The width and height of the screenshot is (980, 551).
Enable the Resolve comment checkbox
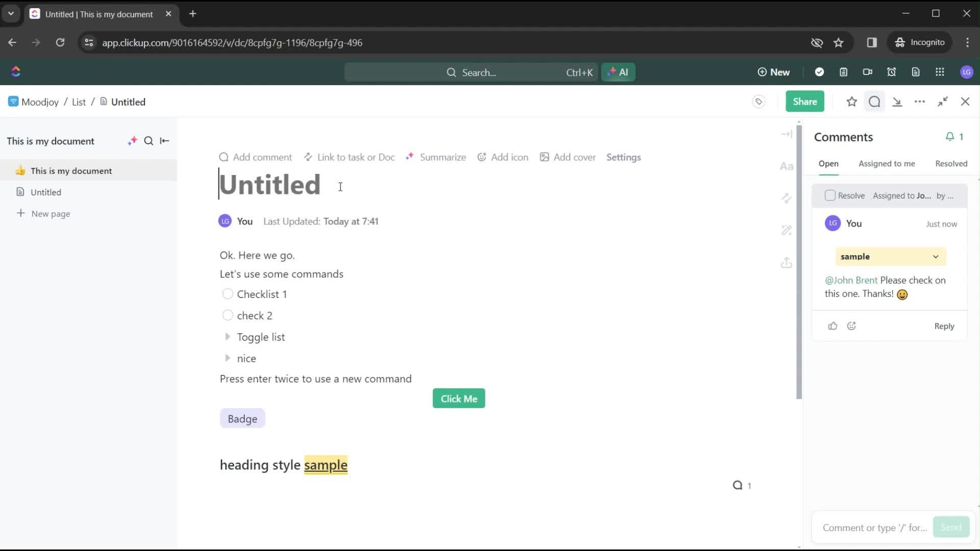pyautogui.click(x=829, y=196)
